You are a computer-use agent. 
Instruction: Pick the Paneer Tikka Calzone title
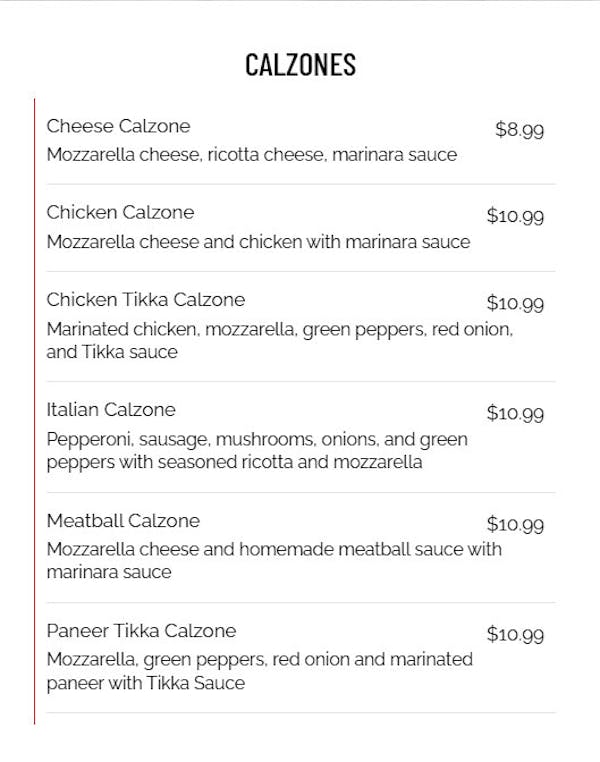[x=141, y=630]
